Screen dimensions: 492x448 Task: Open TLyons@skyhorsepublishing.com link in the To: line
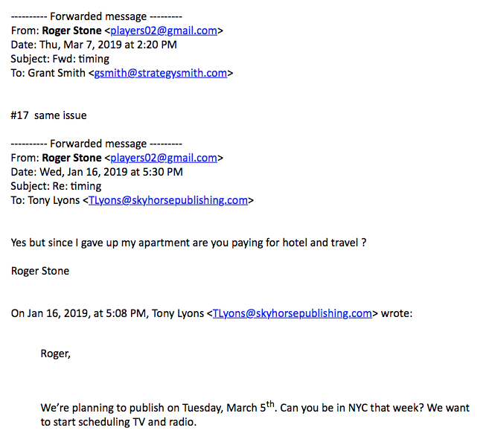tap(168, 200)
